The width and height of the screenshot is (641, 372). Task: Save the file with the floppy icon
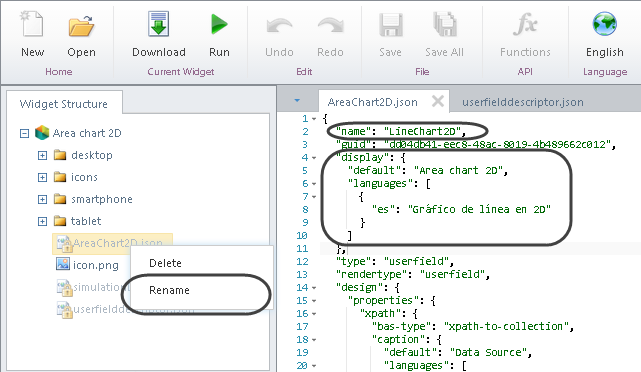coord(390,25)
